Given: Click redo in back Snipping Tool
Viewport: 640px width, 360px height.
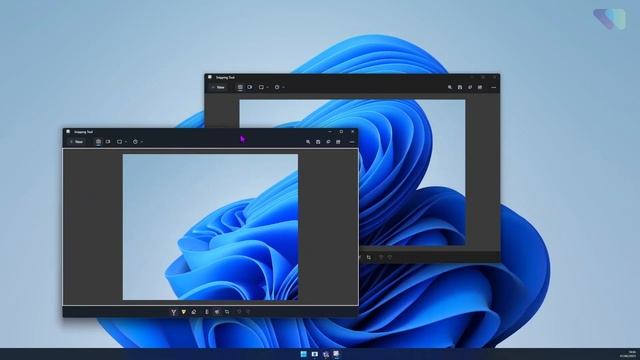Looking at the screenshot, I should [390, 257].
